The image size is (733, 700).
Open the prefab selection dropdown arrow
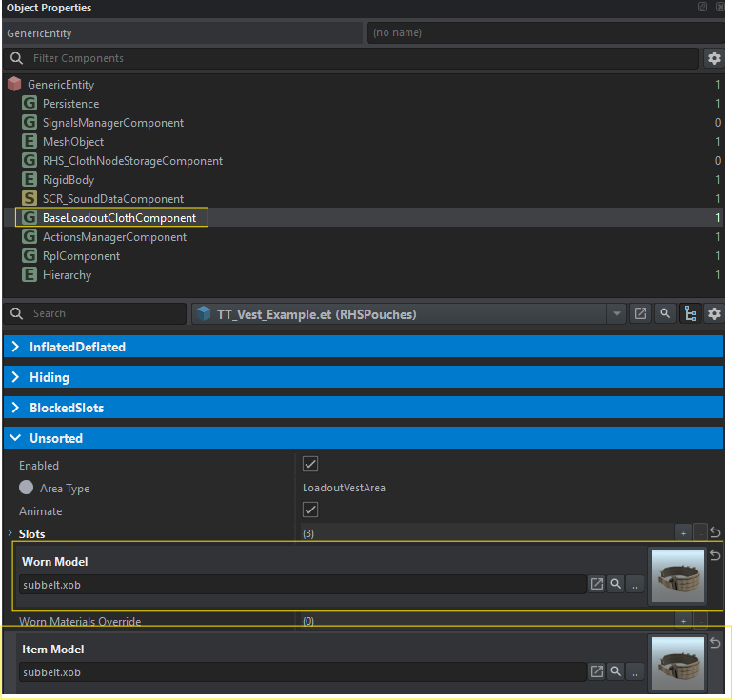coord(617,313)
